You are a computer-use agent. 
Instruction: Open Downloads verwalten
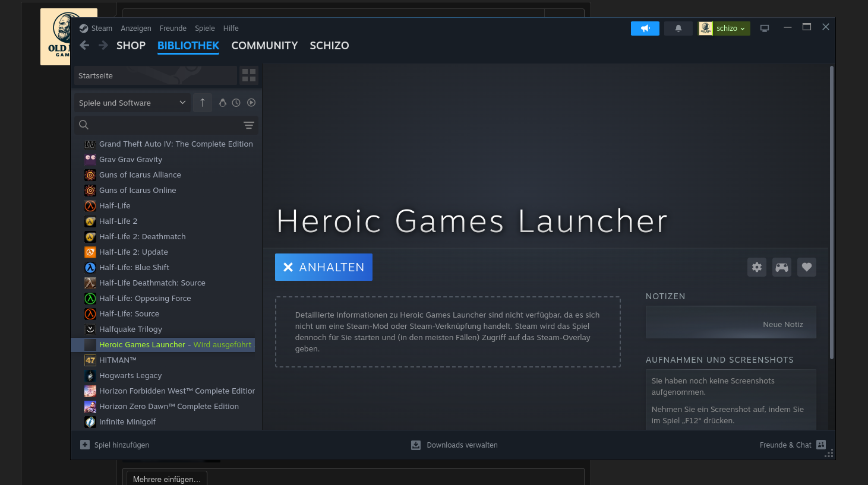coord(454,445)
